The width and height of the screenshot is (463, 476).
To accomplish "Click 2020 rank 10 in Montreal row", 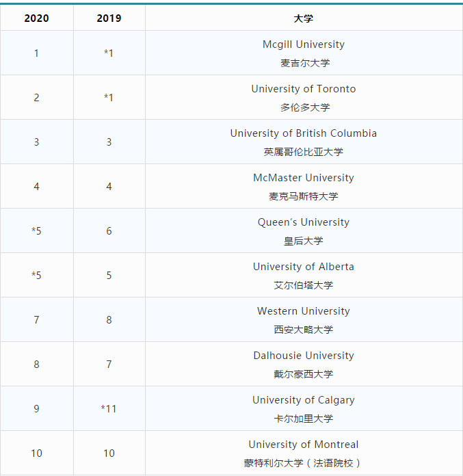I will click(x=36, y=453).
